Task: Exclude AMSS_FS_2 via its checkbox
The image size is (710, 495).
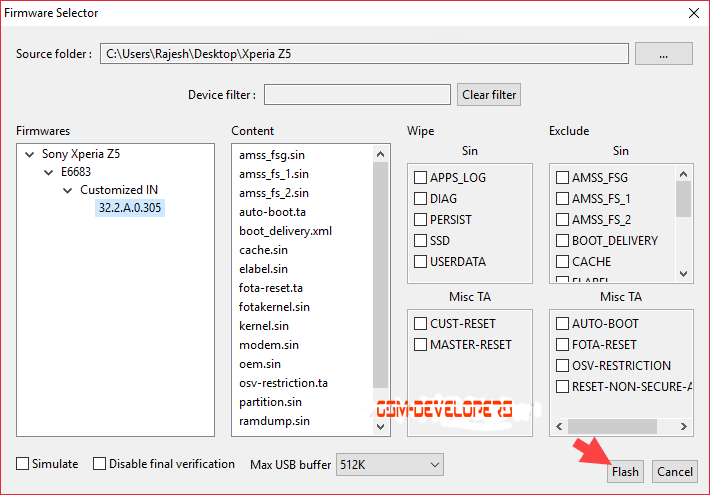Action: click(562, 220)
